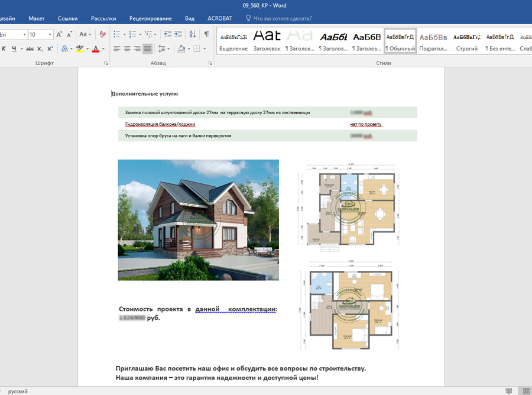Switch to Read Mode in status bar
The width and height of the screenshot is (532, 395).
[x=508, y=391]
